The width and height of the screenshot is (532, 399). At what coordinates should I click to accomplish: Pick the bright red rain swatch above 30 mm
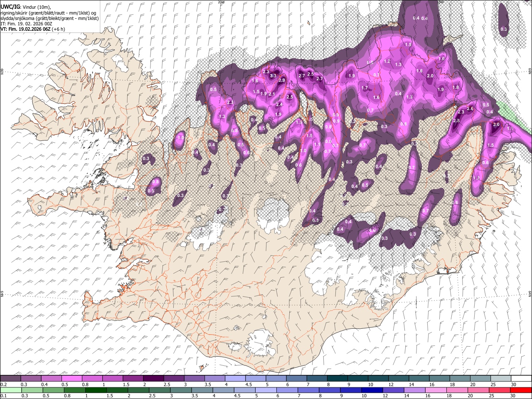521,390
